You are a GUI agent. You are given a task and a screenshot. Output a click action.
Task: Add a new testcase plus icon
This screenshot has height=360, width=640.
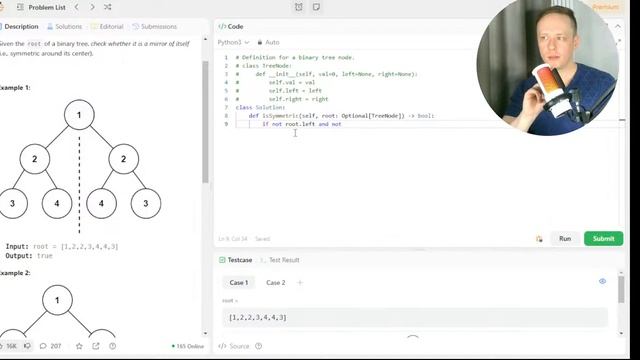pyautogui.click(x=300, y=282)
